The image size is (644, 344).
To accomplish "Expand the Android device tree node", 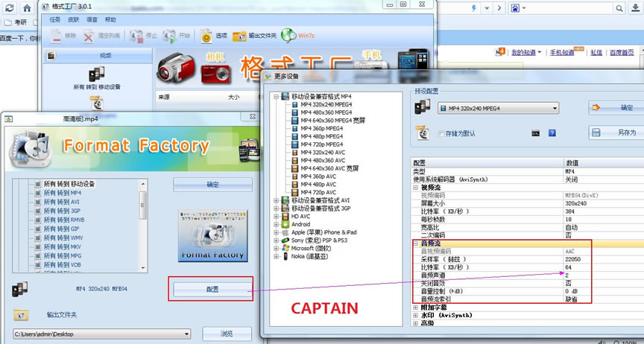I will pyautogui.click(x=277, y=223).
